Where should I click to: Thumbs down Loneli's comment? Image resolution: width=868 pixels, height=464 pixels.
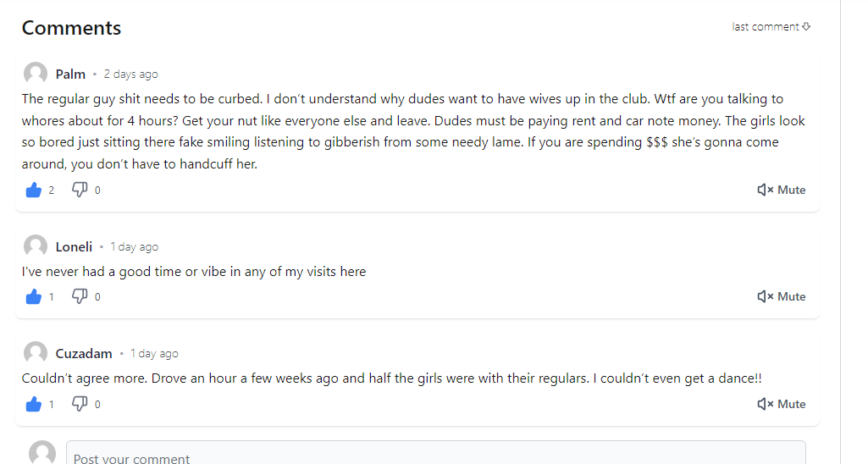pos(80,297)
